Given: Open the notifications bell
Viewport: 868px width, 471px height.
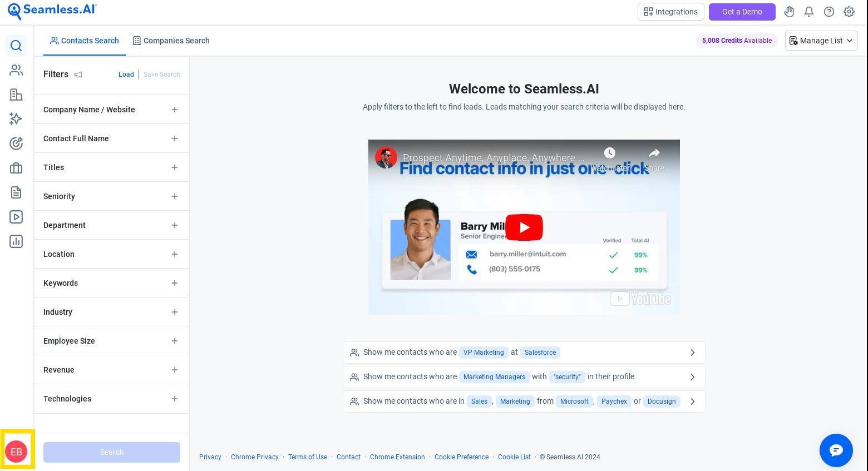Looking at the screenshot, I should [x=809, y=12].
